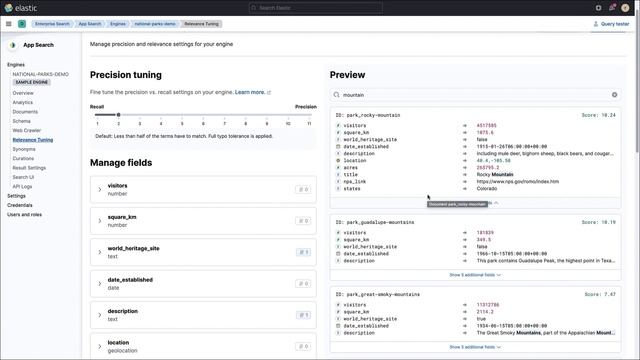Open Curations in the sidebar
The image size is (640, 360).
23,158
